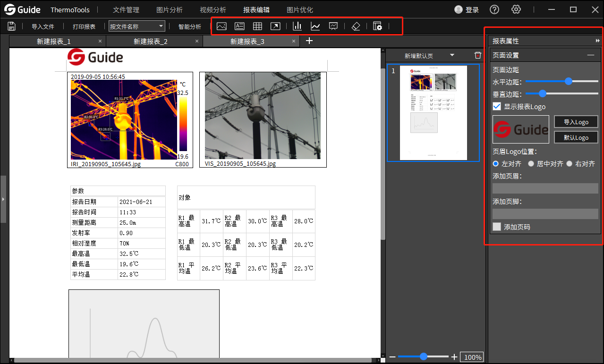The width and height of the screenshot is (604, 364).
Task: Click the 发射率 value 0.90
Action: click(126, 233)
